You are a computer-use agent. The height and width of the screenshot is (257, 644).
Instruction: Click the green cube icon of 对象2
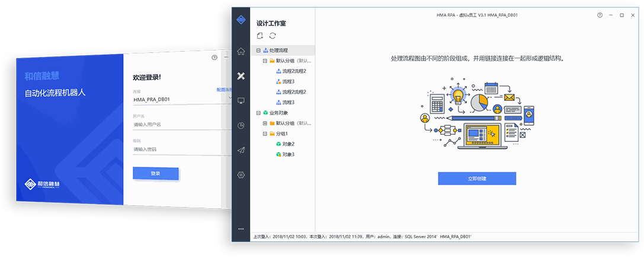point(278,144)
